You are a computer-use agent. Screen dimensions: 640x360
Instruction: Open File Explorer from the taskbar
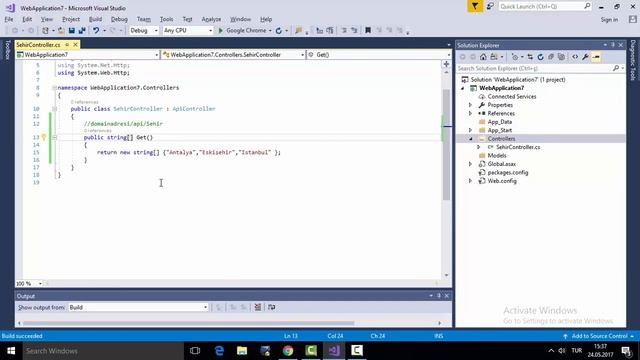(242, 351)
